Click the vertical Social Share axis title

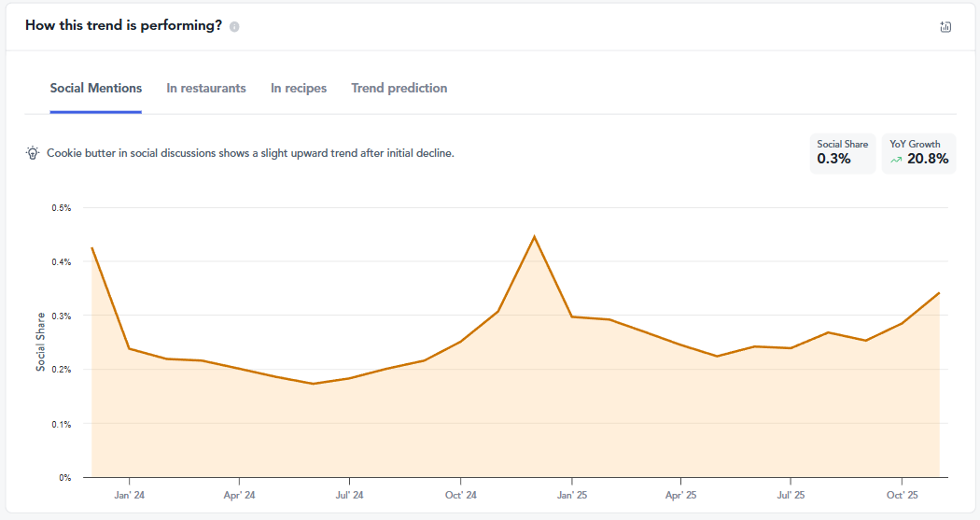pos(41,342)
